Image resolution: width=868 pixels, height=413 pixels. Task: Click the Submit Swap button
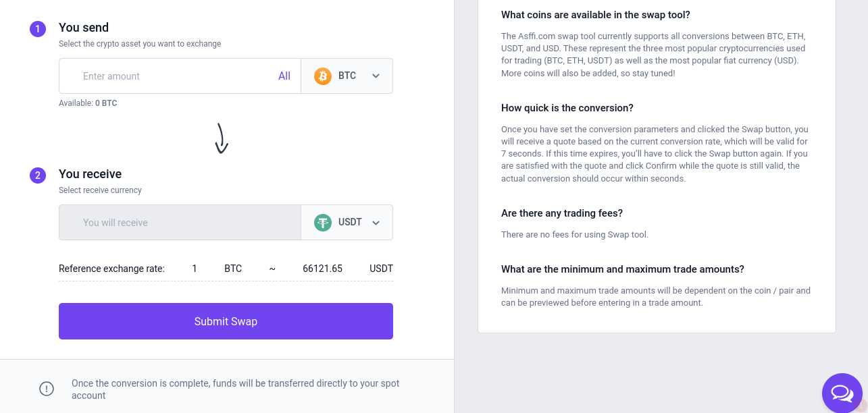[x=226, y=321]
